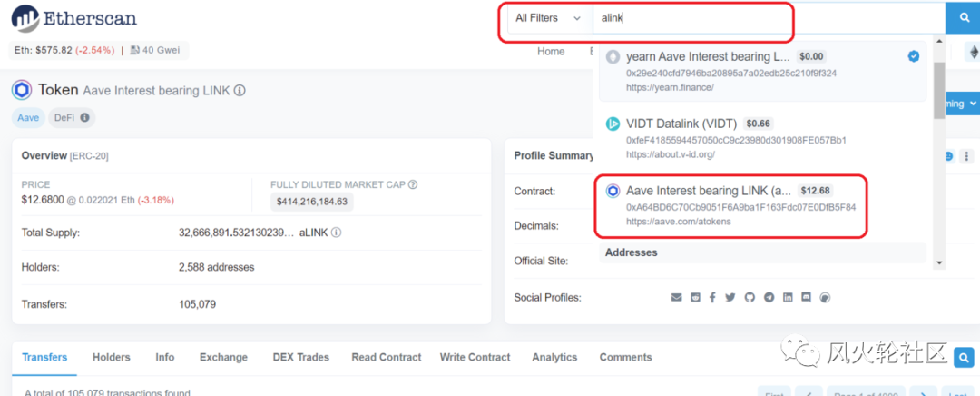980x396 pixels.
Task: Switch to the Holders tab
Action: tap(112, 357)
